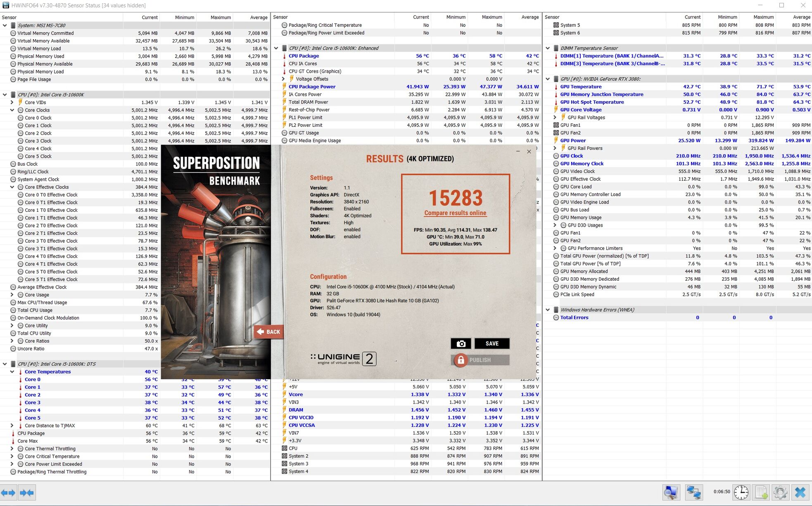The height and width of the screenshot is (506, 812).
Task: Click the network remote monitors icon
Action: 693,492
